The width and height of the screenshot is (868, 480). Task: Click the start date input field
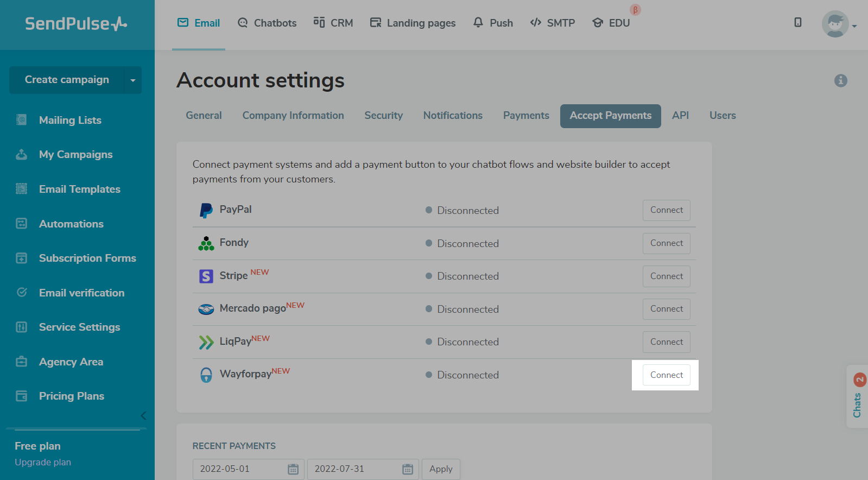239,469
